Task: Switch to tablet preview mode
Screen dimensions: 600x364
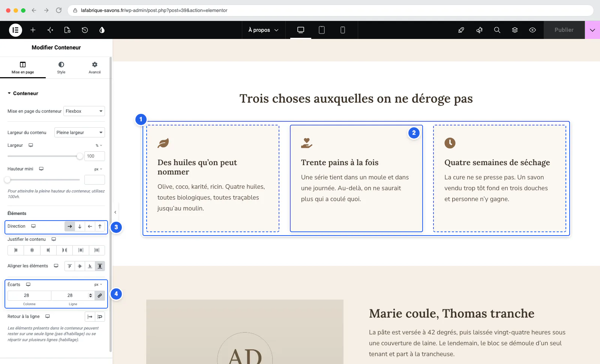Action: [x=322, y=30]
